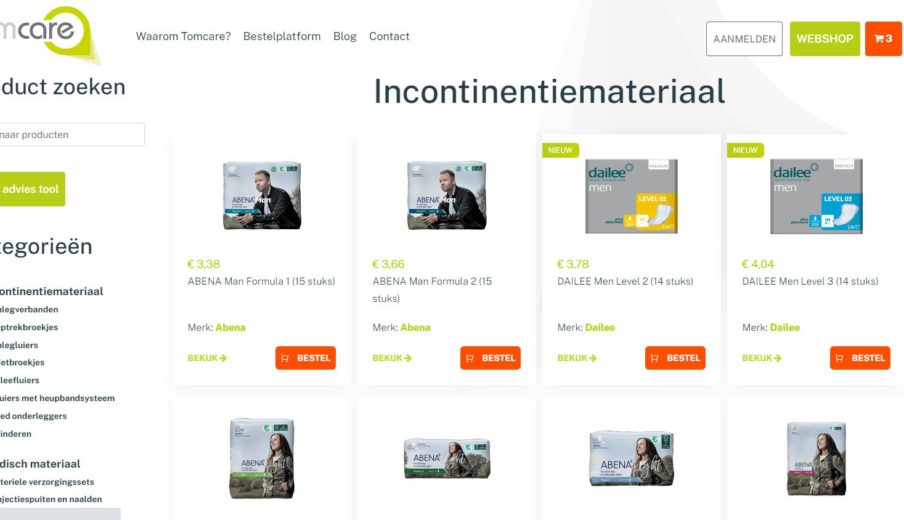View ABENA Man Formula 1 via BEKIJK
904x520 pixels.
pyautogui.click(x=207, y=358)
